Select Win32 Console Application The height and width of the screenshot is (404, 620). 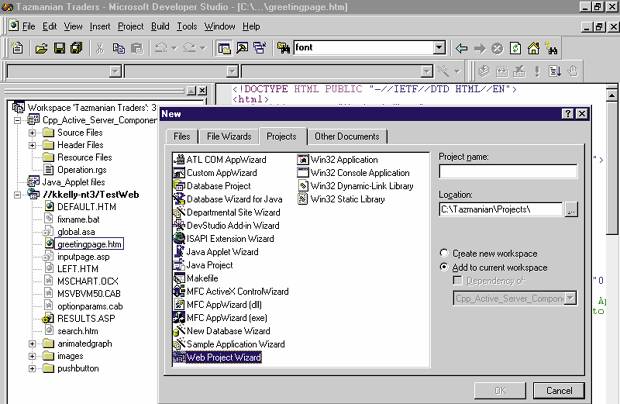pyautogui.click(x=354, y=173)
